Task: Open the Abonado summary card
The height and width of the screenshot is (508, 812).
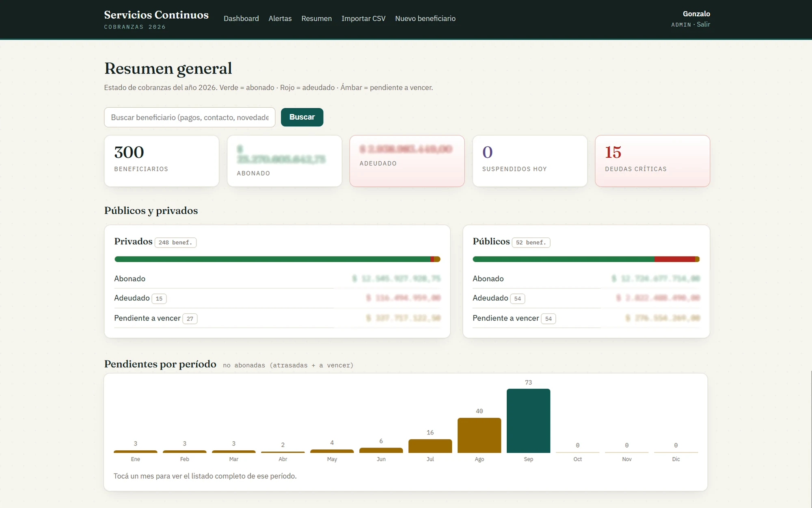Action: click(x=284, y=161)
